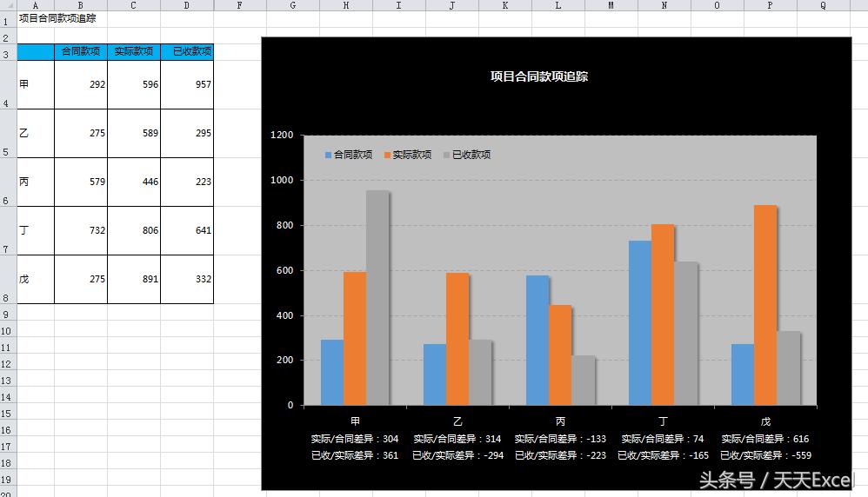Select row 4 header
Image resolution: width=868 pixels, height=497 pixels.
(9, 84)
